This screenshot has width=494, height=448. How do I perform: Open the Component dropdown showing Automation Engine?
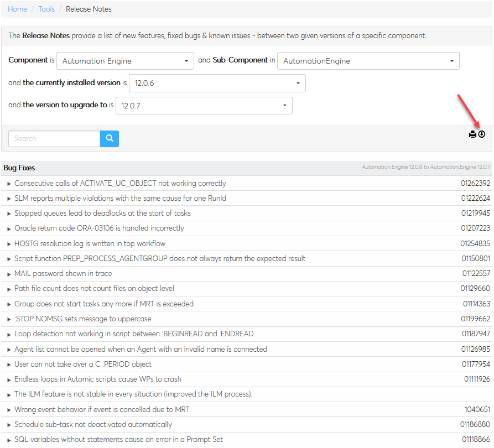point(125,61)
